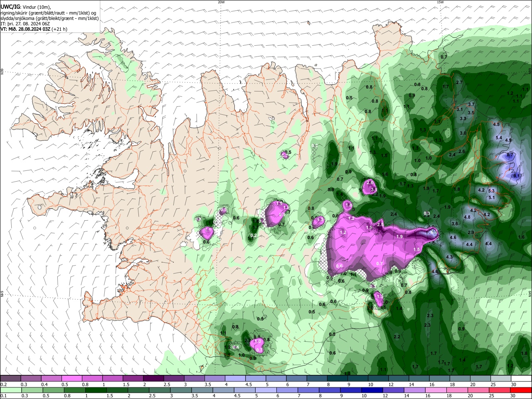
Task: Click the VT valid time line 28.08.2024 03Z
Action: pos(34,29)
